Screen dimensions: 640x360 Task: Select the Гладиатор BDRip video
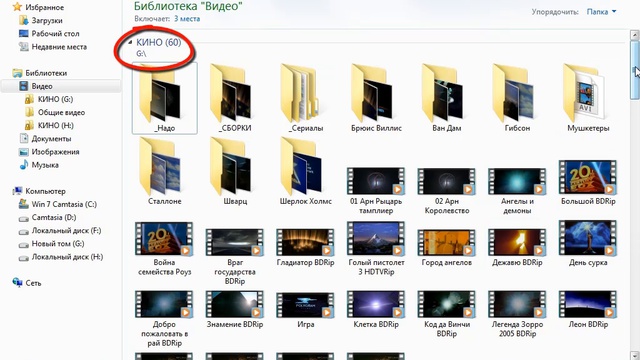306,247
